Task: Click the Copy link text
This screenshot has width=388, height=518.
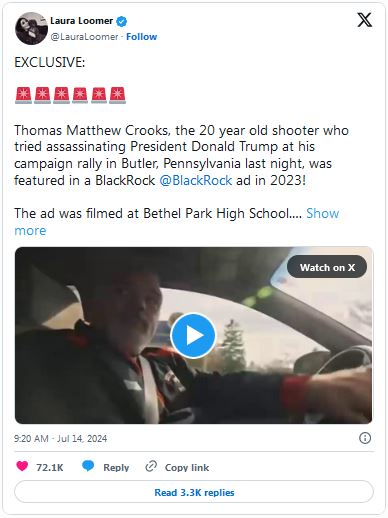Action: point(187,467)
